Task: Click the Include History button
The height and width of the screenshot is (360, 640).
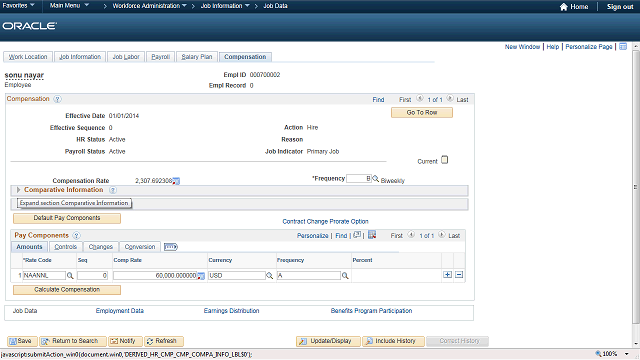Action: tap(393, 341)
